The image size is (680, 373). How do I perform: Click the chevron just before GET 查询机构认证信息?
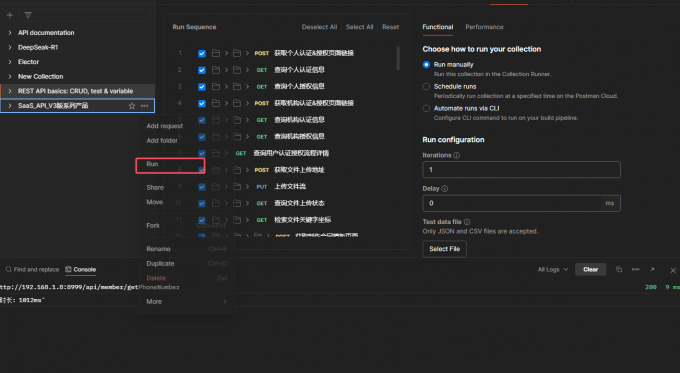247,120
